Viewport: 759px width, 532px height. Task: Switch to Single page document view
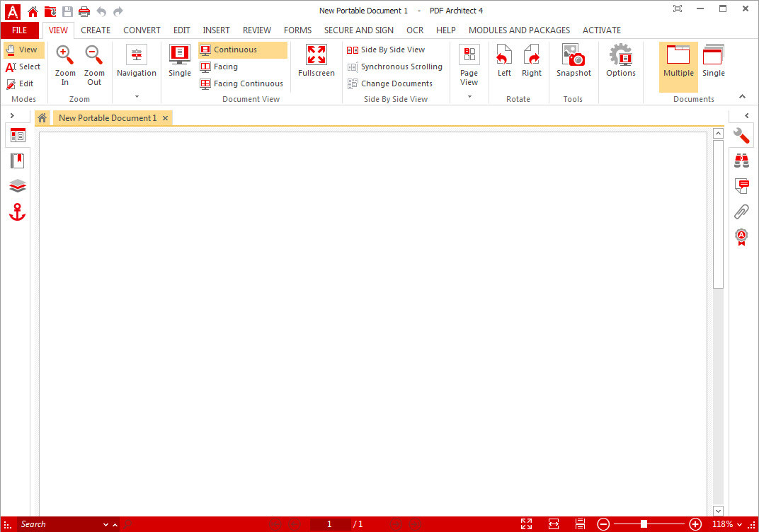coord(180,61)
